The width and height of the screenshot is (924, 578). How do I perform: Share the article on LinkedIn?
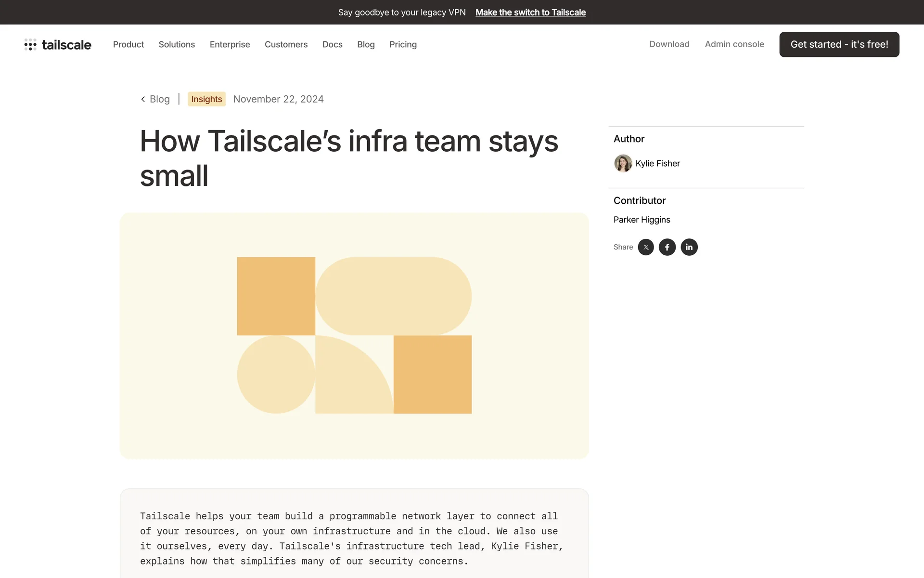(689, 247)
